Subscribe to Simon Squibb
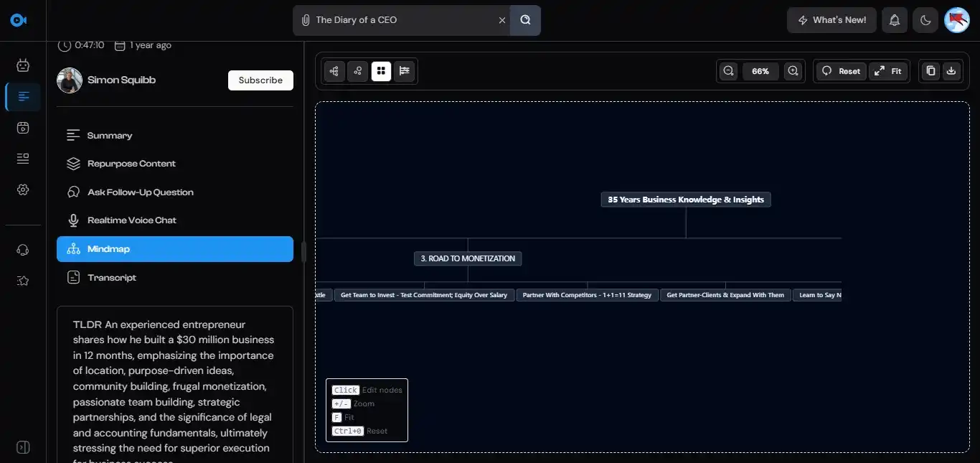 (260, 80)
